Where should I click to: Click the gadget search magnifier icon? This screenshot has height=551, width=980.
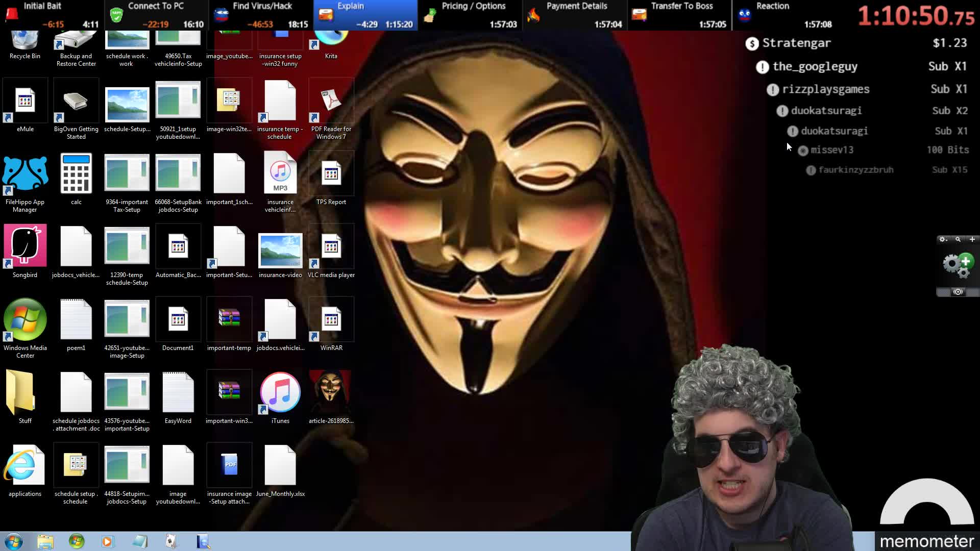pos(958,239)
